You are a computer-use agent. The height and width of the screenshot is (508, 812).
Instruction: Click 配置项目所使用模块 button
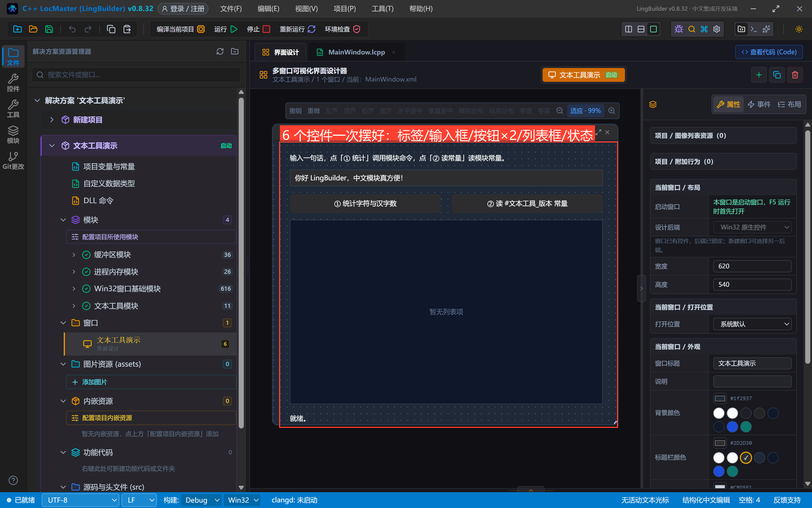click(x=151, y=237)
